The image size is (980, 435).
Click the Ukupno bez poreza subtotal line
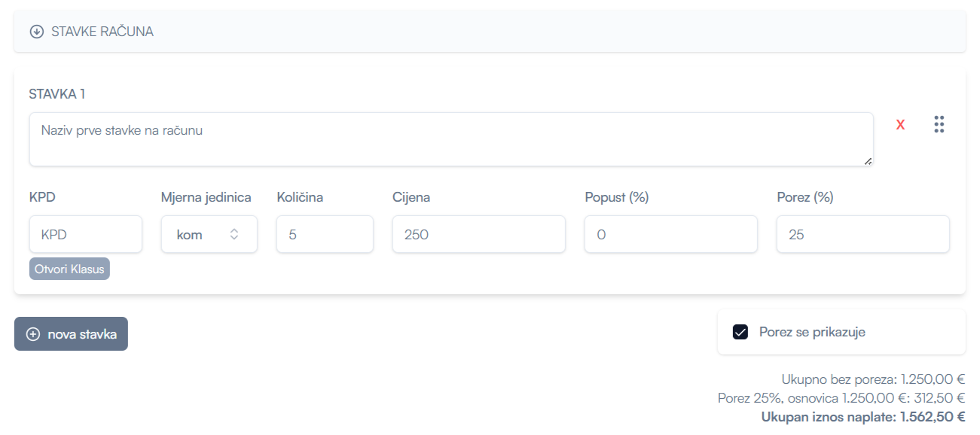(x=872, y=380)
